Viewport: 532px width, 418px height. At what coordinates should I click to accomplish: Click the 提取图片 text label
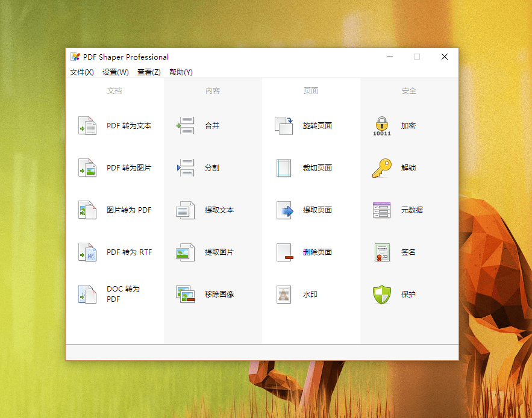pos(219,252)
